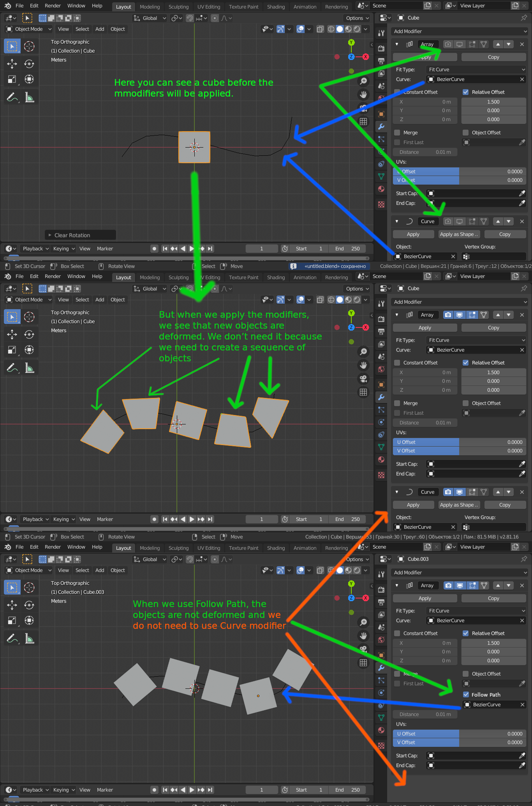Image resolution: width=532 pixels, height=806 pixels.
Task: Toggle the orthographic grid view icon in the bottom viewport
Action: click(363, 663)
